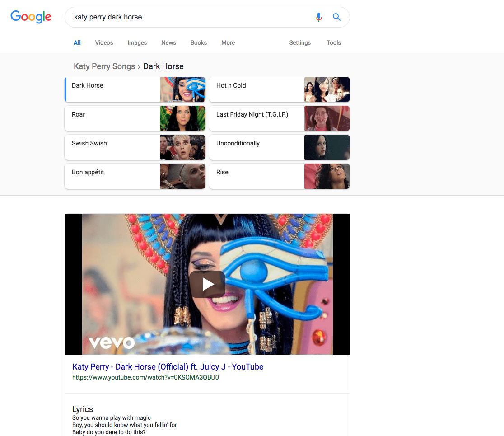This screenshot has height=436, width=504.
Task: Click the Bon appétit card thumbnail
Action: 182,176
